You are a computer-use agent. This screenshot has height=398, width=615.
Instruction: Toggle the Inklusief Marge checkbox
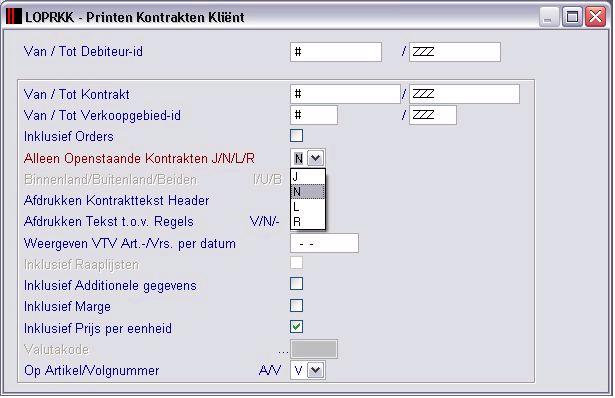[x=297, y=305]
